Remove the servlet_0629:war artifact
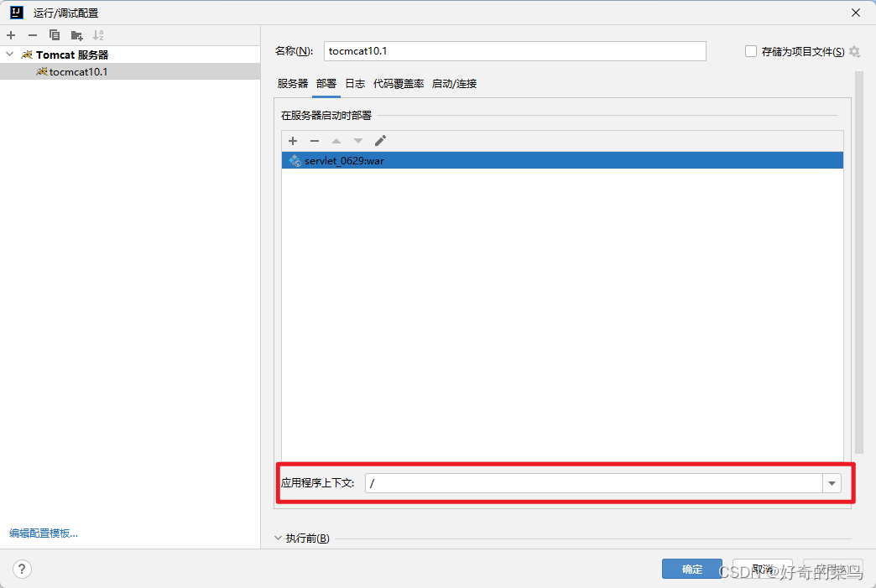876x588 pixels. tap(314, 140)
